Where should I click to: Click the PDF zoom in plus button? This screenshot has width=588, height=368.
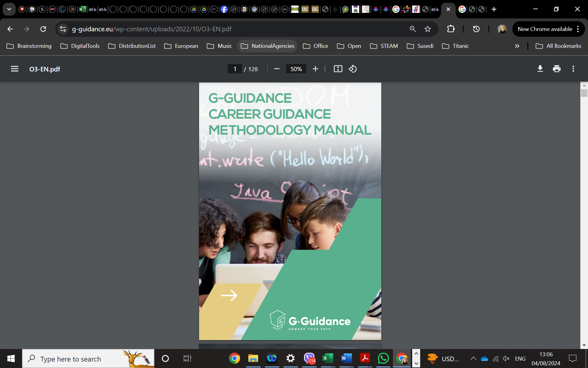[x=315, y=69]
